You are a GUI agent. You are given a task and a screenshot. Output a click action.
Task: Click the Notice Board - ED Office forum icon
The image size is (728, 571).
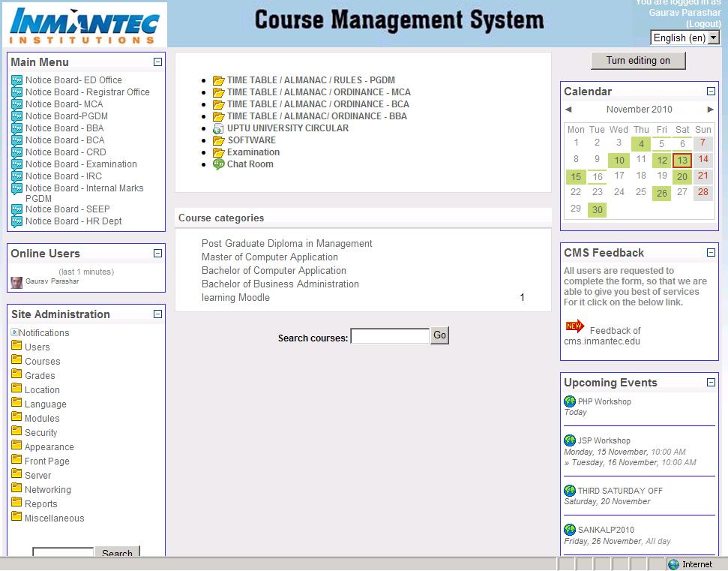[16, 80]
